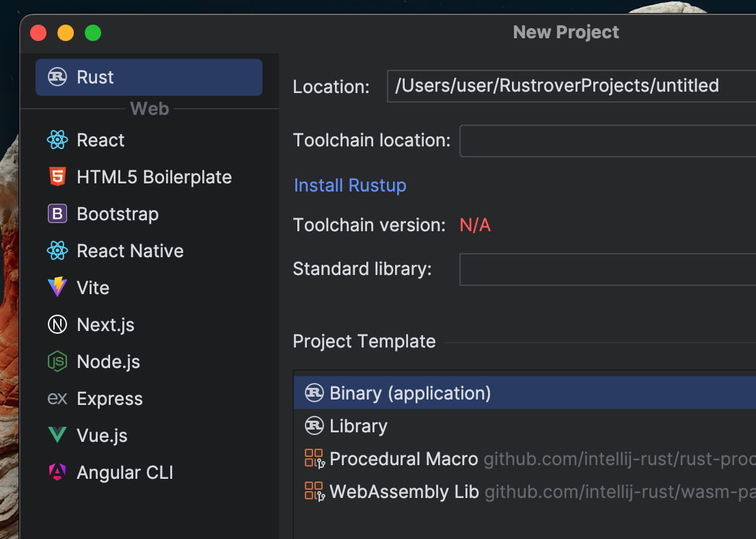Click Rust icon beside Binary (application)
This screenshot has width=756, height=539.
[314, 393]
